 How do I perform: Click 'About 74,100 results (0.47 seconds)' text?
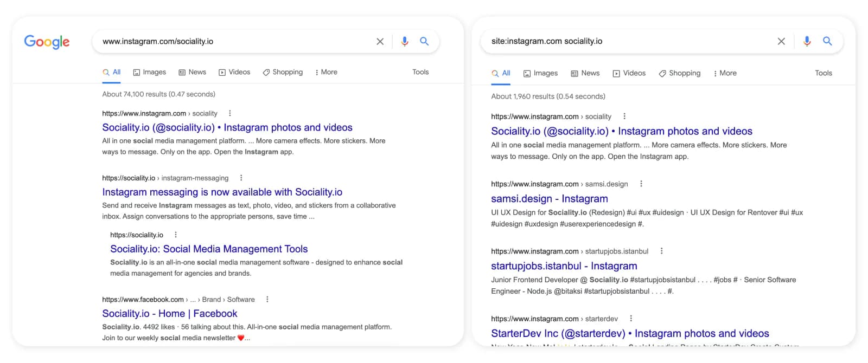click(159, 94)
